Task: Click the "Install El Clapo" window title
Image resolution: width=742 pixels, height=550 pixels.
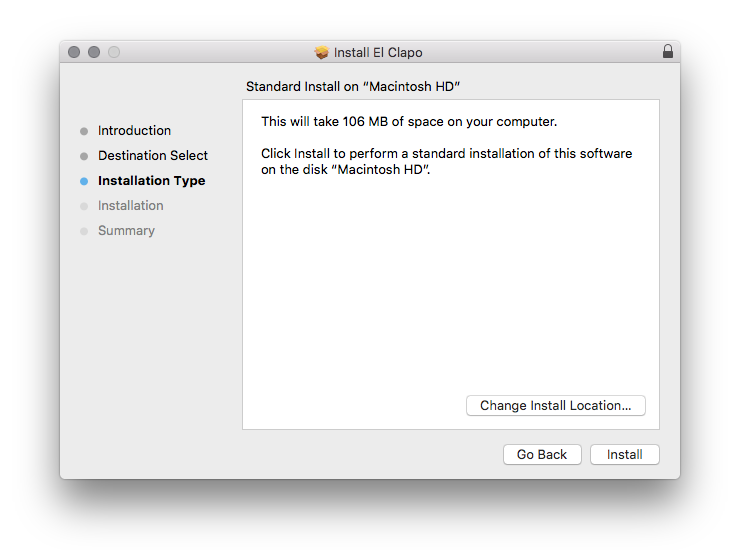Action: click(378, 52)
